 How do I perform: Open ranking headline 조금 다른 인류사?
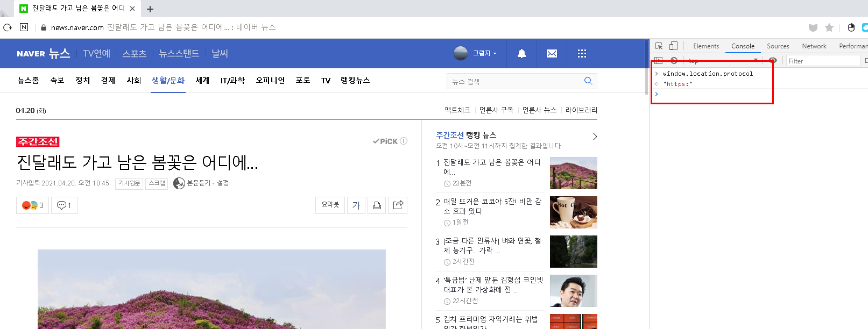pyautogui.click(x=492, y=246)
